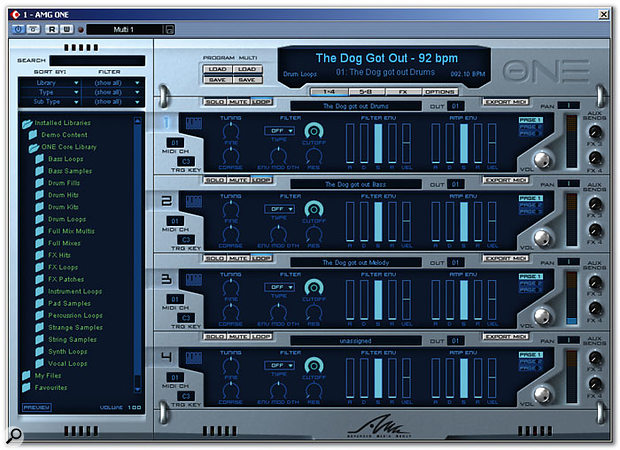The height and width of the screenshot is (450, 620).
Task: Click the slot 4 FX 4 aux send knob
Action: (x=595, y=384)
